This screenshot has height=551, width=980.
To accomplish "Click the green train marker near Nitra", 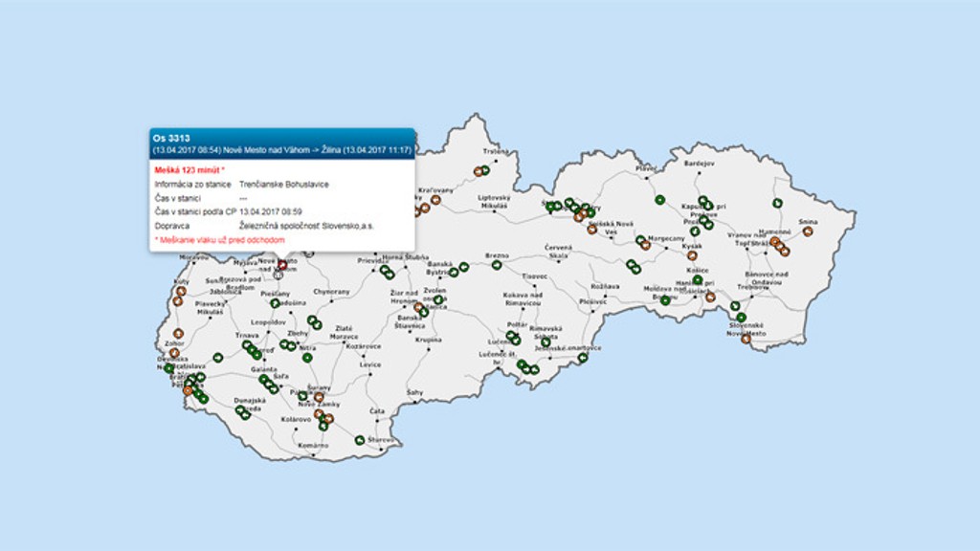I will pos(307,357).
